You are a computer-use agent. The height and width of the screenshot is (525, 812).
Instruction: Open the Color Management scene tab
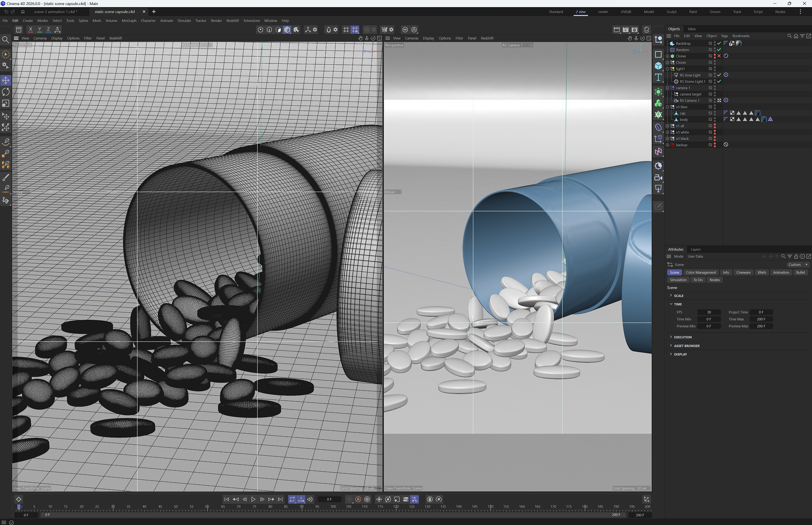point(701,273)
